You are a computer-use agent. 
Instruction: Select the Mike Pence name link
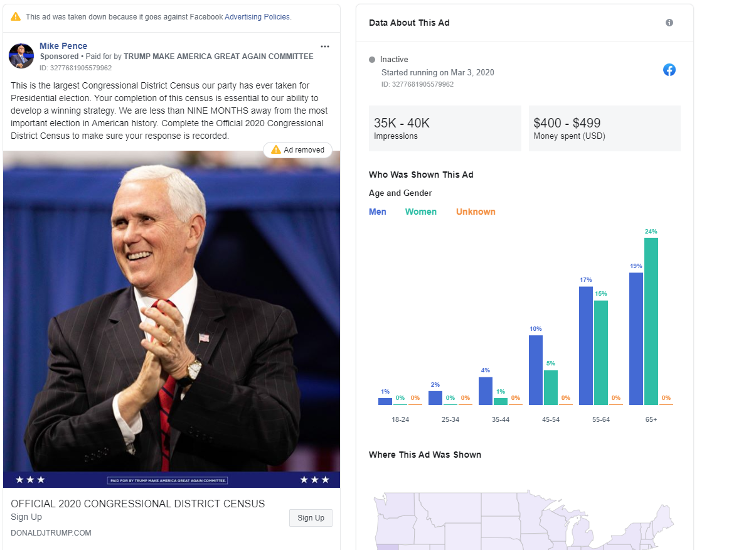coord(63,45)
